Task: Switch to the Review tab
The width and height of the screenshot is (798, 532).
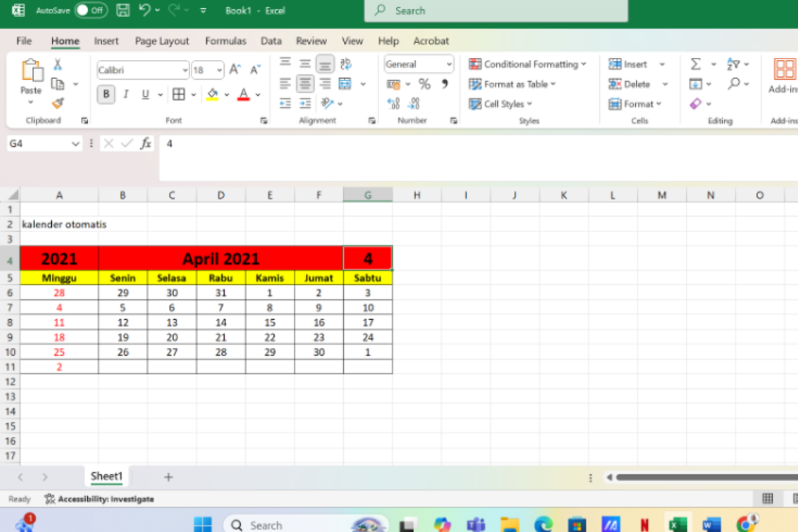Action: pyautogui.click(x=311, y=41)
